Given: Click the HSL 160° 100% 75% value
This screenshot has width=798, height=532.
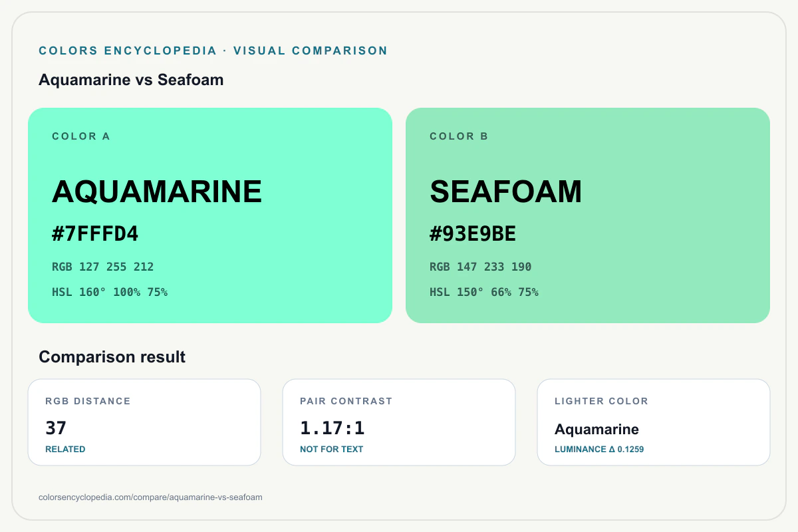Looking at the screenshot, I should tap(110, 292).
